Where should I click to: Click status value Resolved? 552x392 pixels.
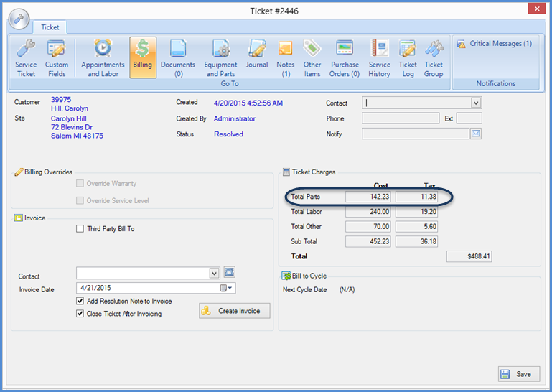click(228, 134)
